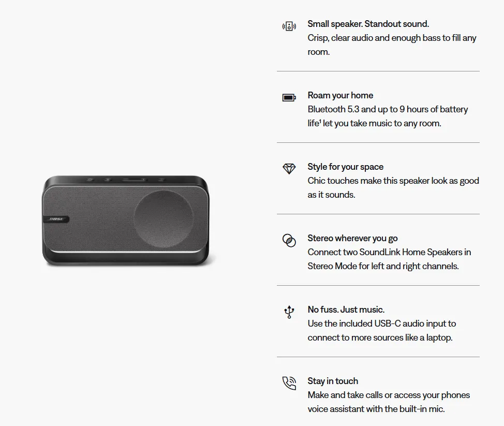
Task: Click the Bose logo tag on speaker
Action: coord(56,219)
